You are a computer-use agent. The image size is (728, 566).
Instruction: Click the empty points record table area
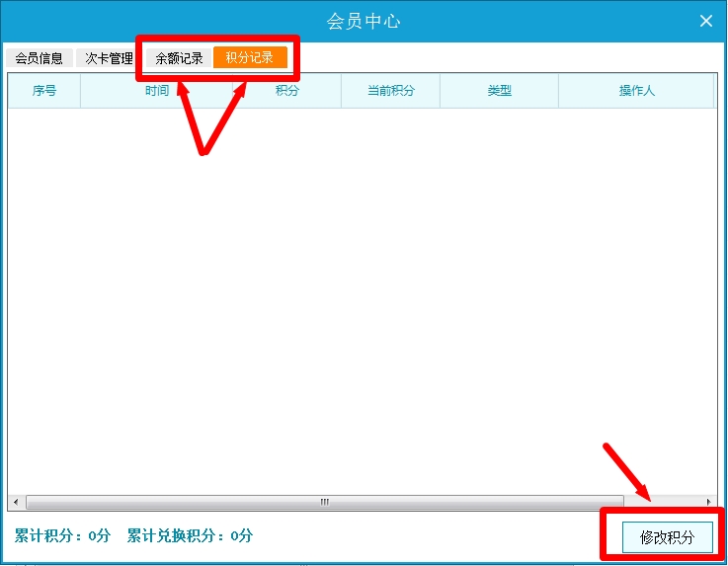tap(361, 296)
